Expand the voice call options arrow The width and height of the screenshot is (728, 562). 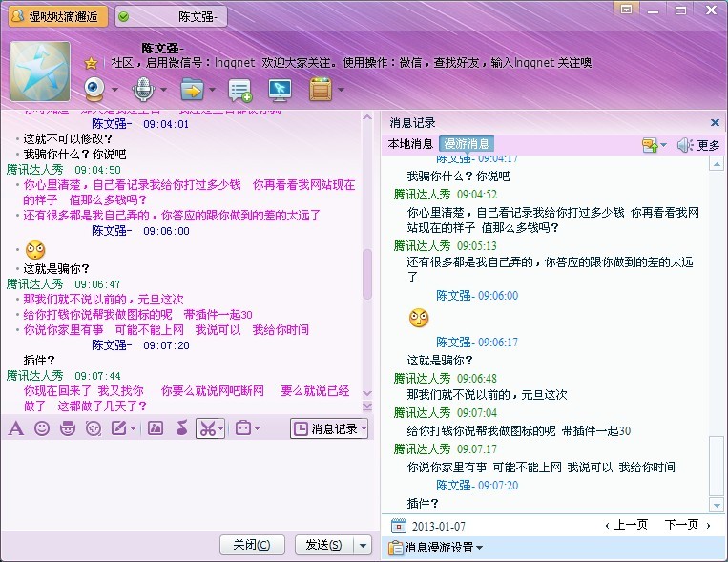pyautogui.click(x=163, y=89)
